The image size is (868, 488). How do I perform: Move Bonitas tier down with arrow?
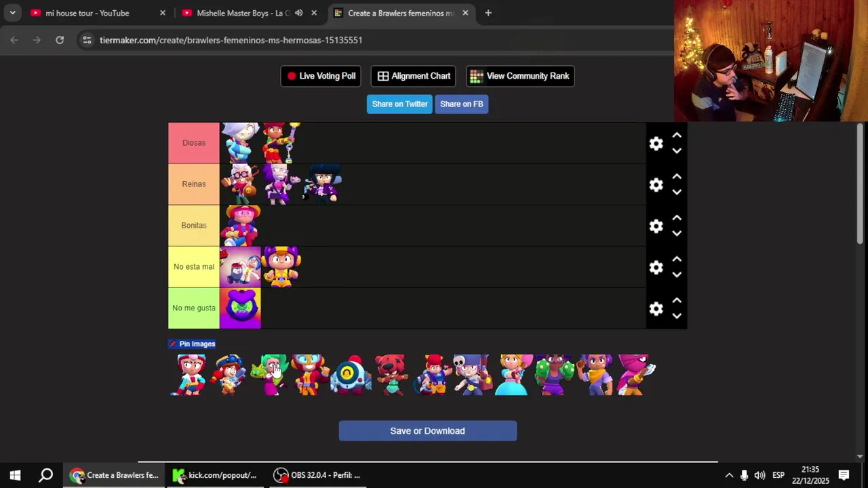point(677,234)
